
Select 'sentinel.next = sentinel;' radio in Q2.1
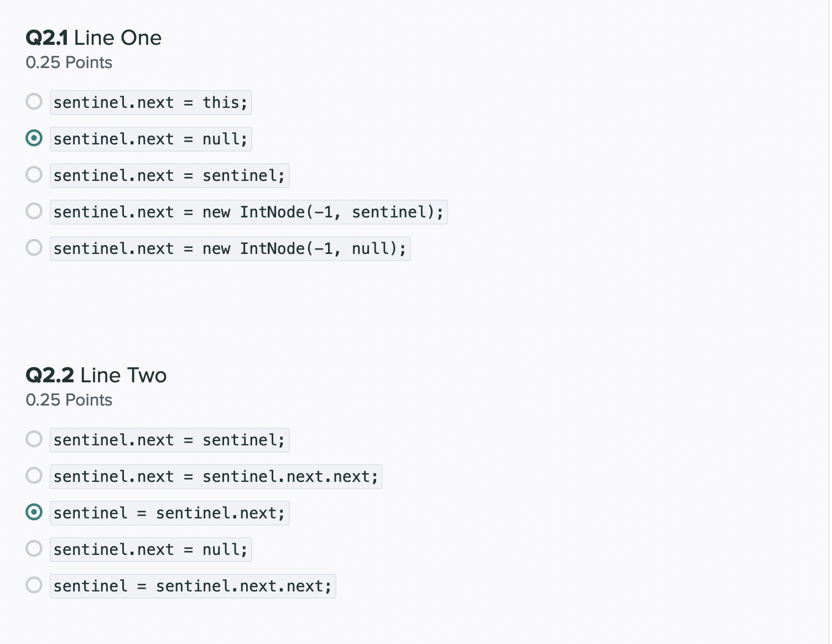coord(34,175)
